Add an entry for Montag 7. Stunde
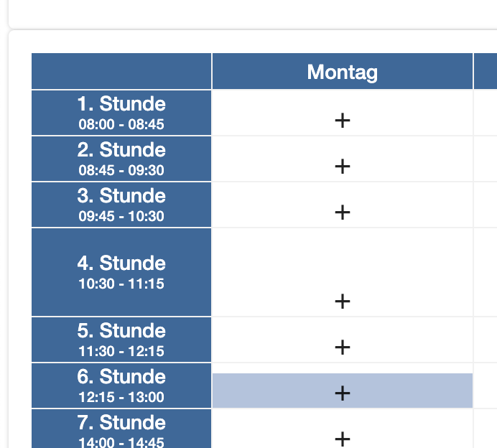The image size is (497, 448). pyautogui.click(x=343, y=439)
